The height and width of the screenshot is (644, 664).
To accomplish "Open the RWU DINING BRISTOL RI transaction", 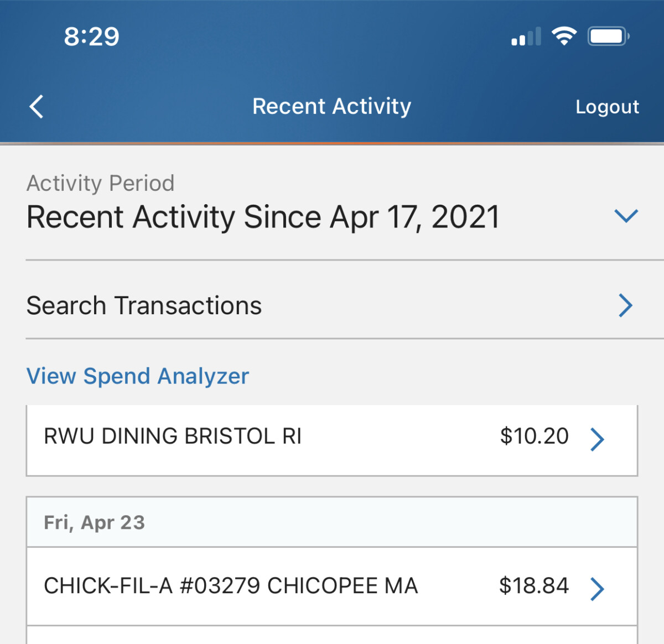I will 173,437.
